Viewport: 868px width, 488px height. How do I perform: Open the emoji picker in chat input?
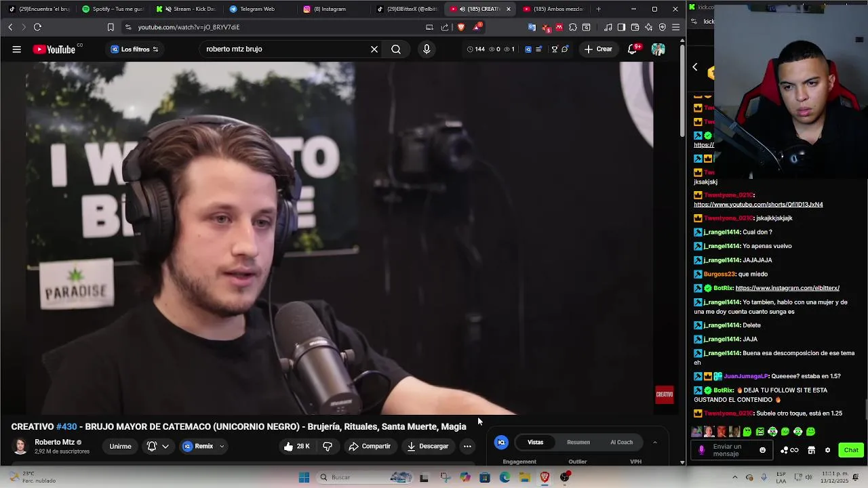pyautogui.click(x=763, y=450)
